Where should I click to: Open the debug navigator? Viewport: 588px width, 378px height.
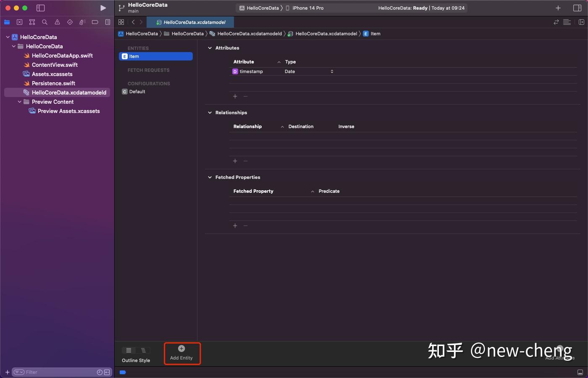82,22
